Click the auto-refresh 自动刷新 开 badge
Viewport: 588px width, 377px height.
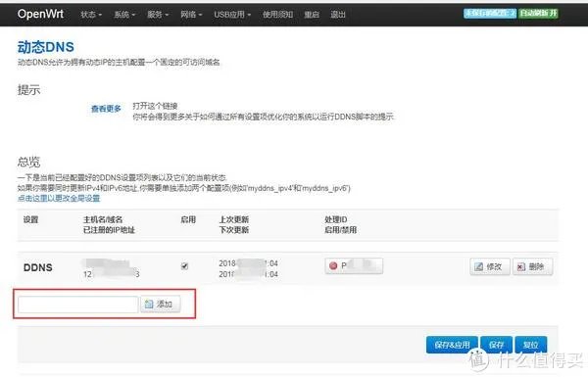tap(538, 13)
